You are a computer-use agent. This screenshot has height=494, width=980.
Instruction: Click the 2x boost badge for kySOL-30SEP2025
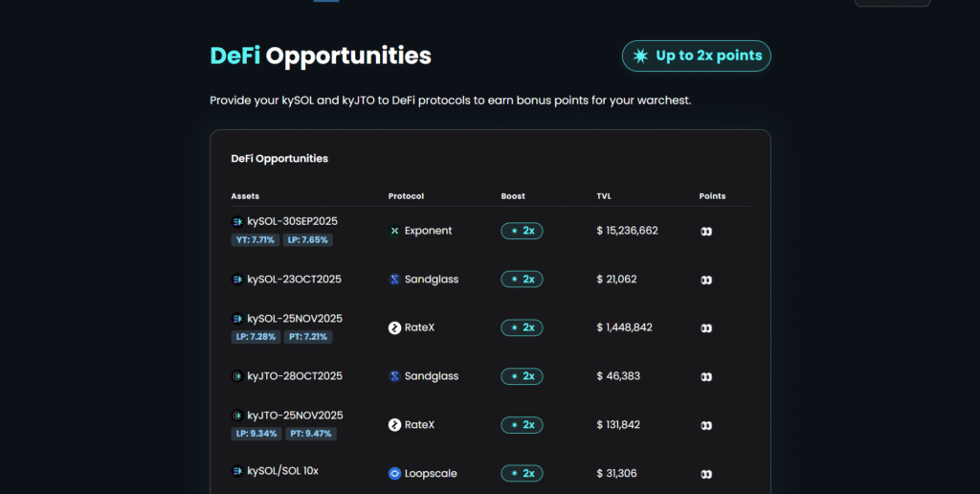click(x=522, y=231)
